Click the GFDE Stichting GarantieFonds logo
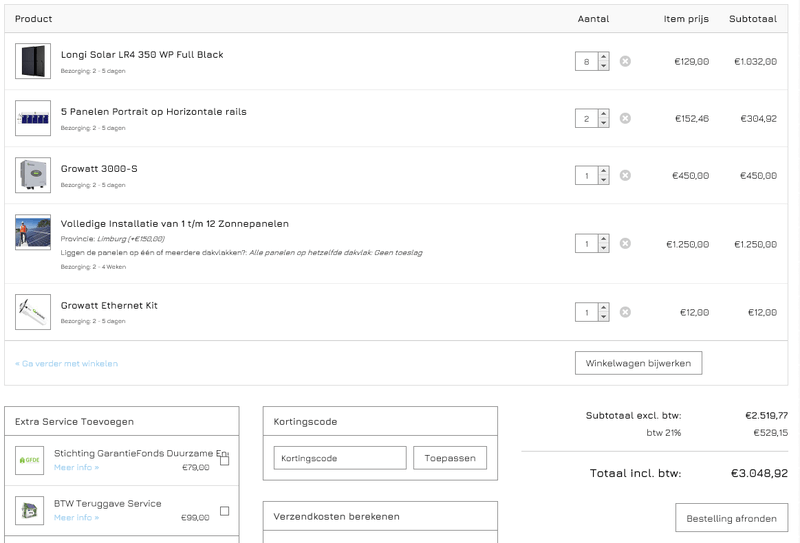 (30, 460)
